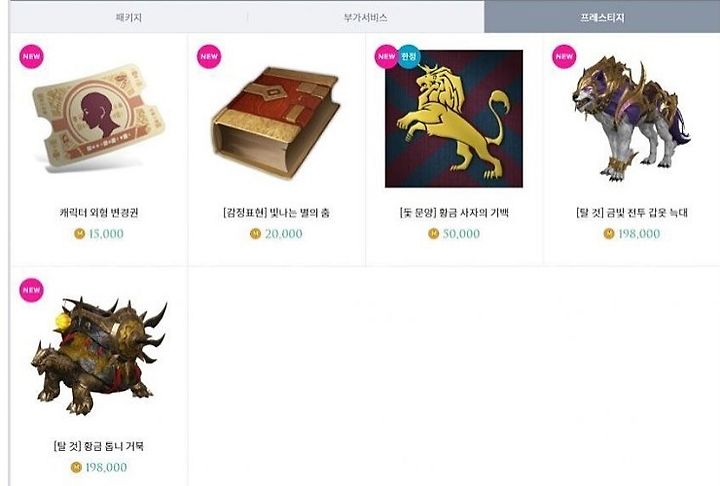Image resolution: width=720 pixels, height=486 pixels.
Task: Select the 프레스티지 tab
Action: [602, 17]
